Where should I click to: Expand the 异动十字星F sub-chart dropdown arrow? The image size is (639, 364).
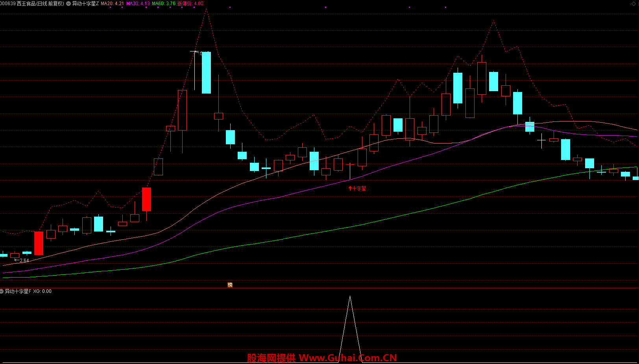[2, 291]
